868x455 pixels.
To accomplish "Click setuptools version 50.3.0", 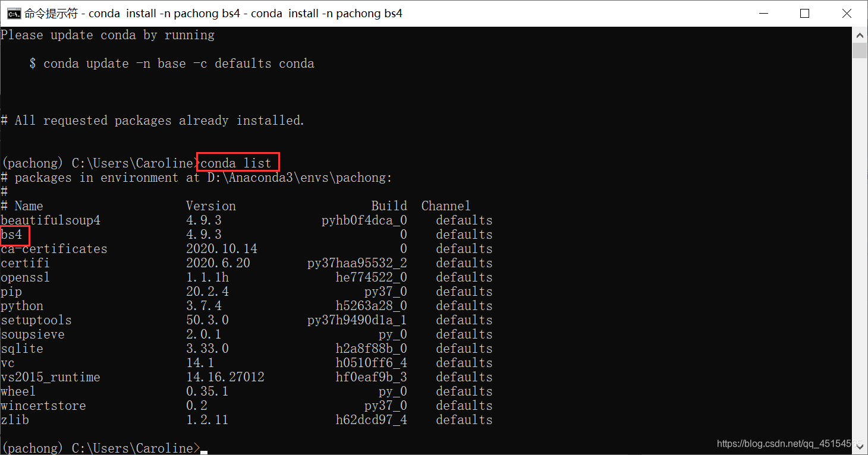I will [x=207, y=320].
